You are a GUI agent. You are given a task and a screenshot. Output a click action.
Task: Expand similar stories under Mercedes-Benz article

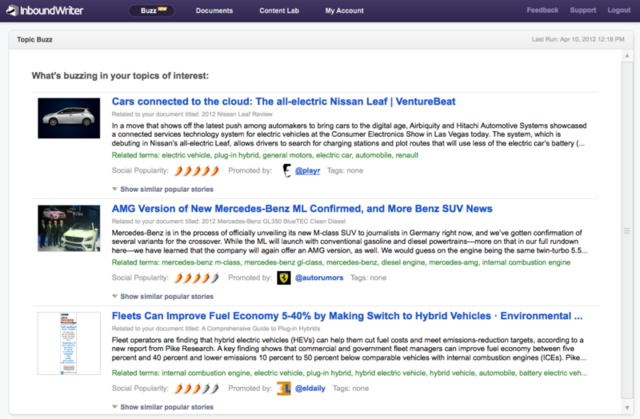pyautogui.click(x=163, y=297)
